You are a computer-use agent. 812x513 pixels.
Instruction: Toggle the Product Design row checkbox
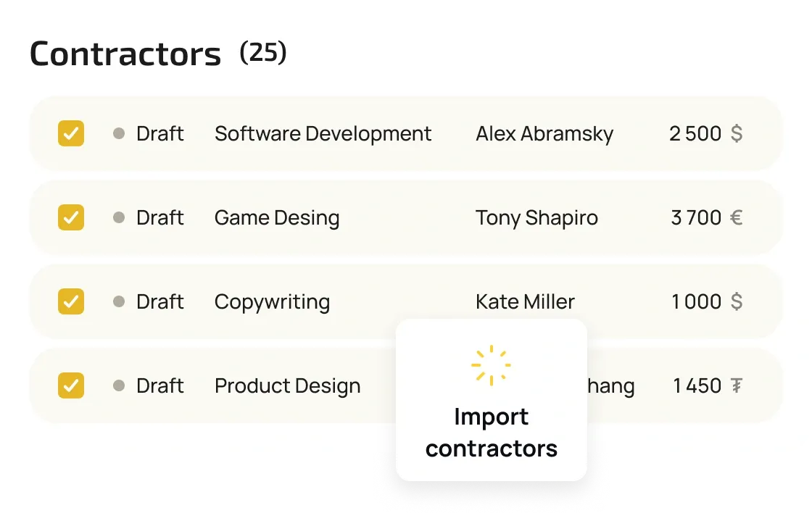[x=71, y=385]
